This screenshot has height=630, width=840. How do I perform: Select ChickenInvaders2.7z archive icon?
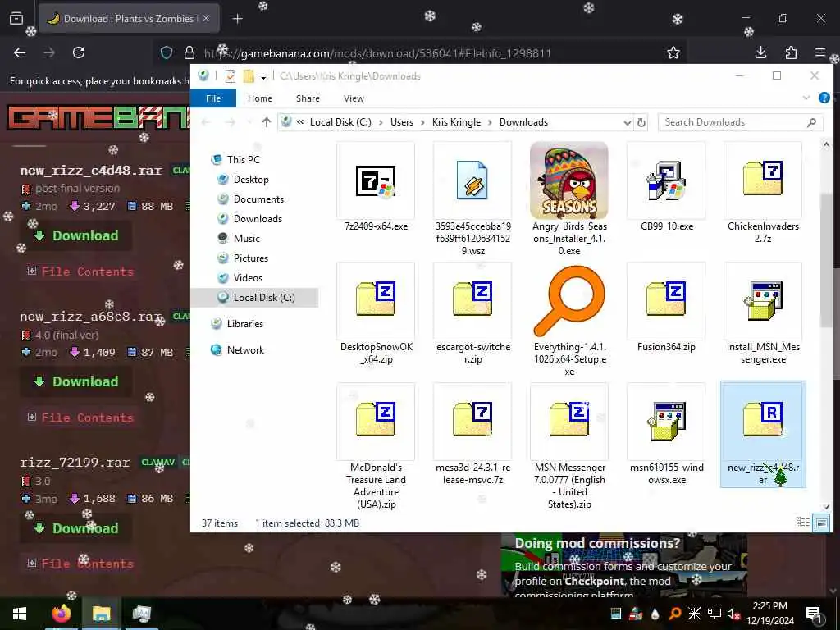coord(763,177)
